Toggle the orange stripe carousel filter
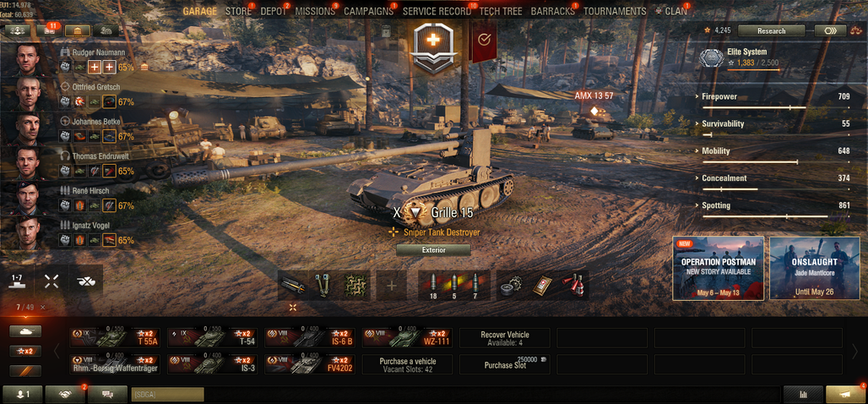The image size is (868, 404). point(25,371)
